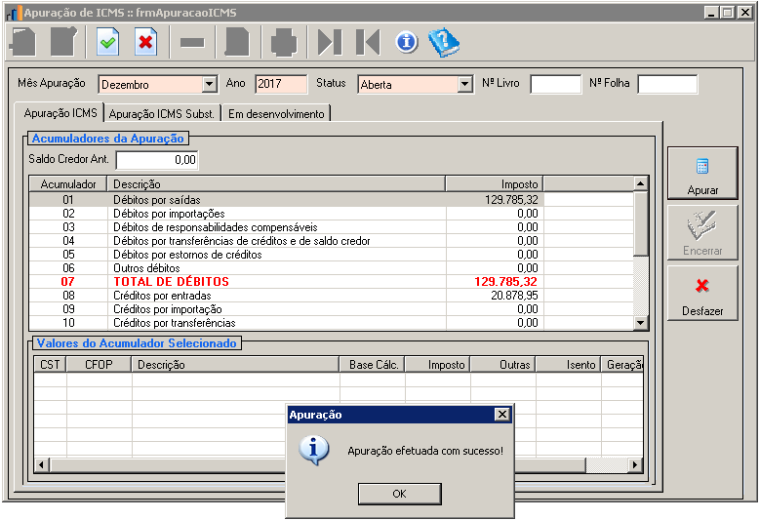
Task: Open the Mês Apuração dropdown
Action: (x=209, y=84)
